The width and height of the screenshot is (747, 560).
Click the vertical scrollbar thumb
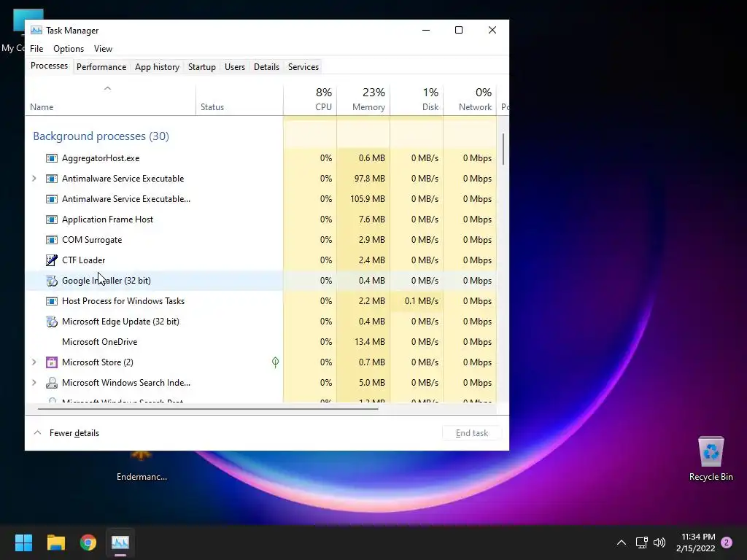tap(503, 149)
